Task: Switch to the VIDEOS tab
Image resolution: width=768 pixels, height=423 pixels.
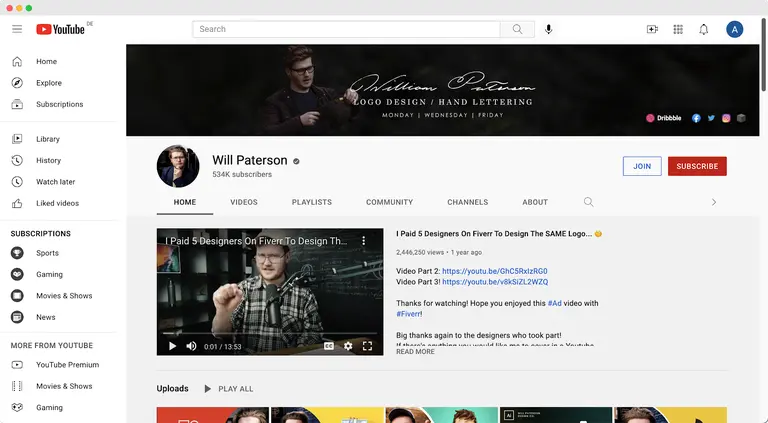Action: [244, 202]
